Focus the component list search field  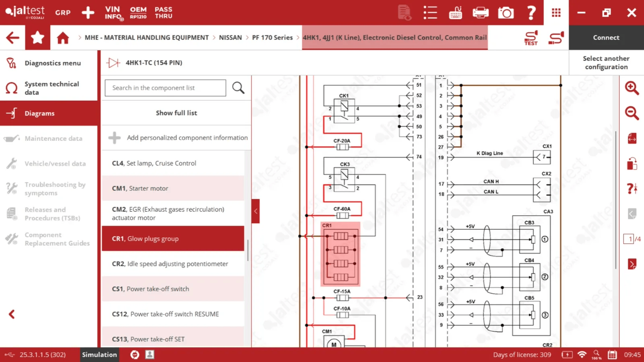point(165,88)
